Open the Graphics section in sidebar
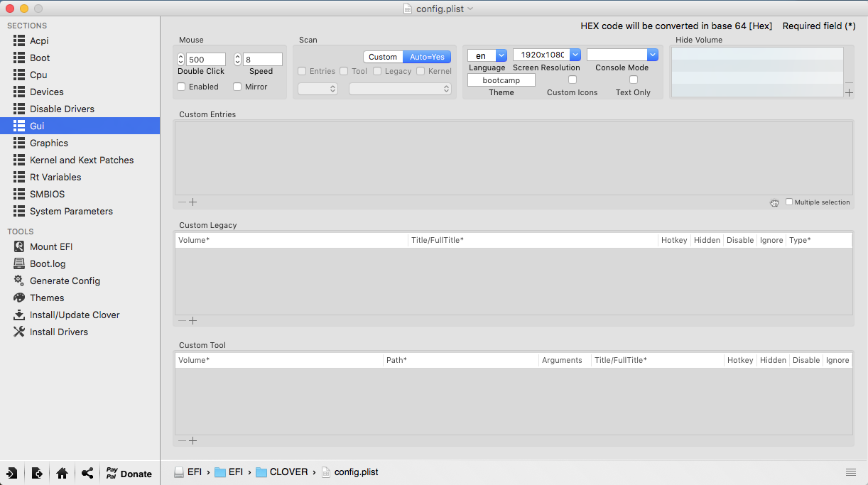The image size is (868, 485). [x=80, y=143]
